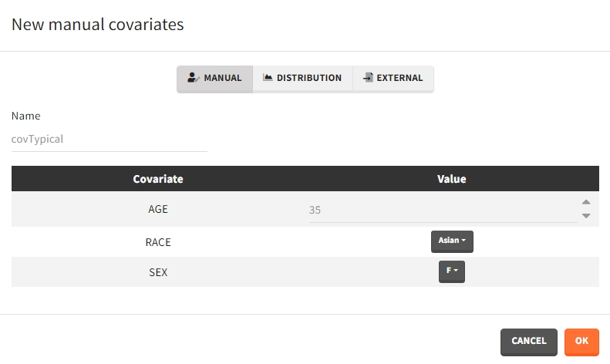Click the AGE value field showing 35
The height and width of the screenshot is (364, 610).
(443, 209)
